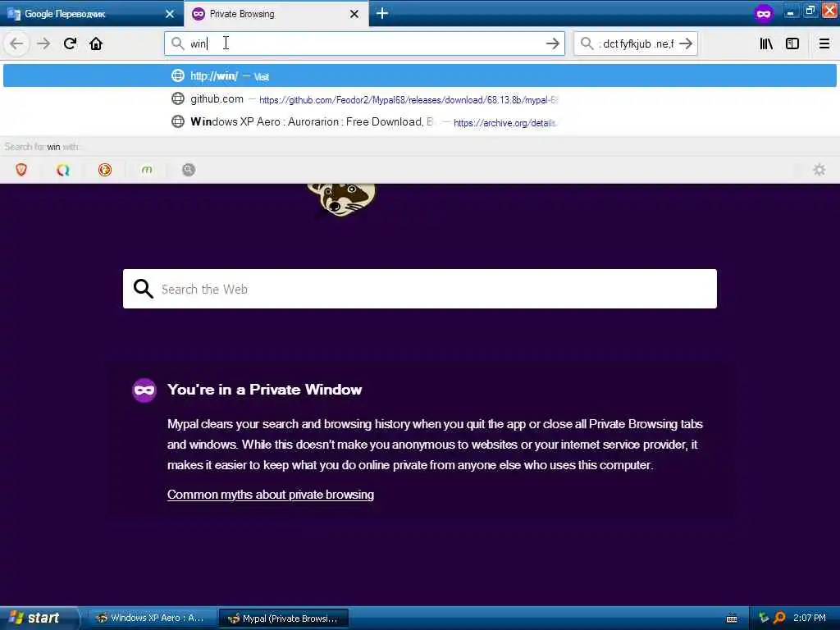Click the 2:07 PM clock
840x630 pixels.
coord(810,618)
